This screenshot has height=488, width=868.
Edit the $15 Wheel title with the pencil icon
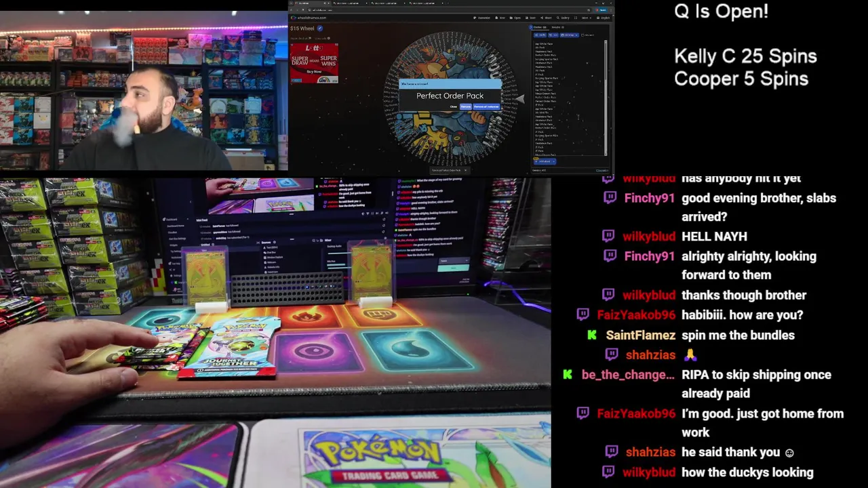(x=320, y=28)
